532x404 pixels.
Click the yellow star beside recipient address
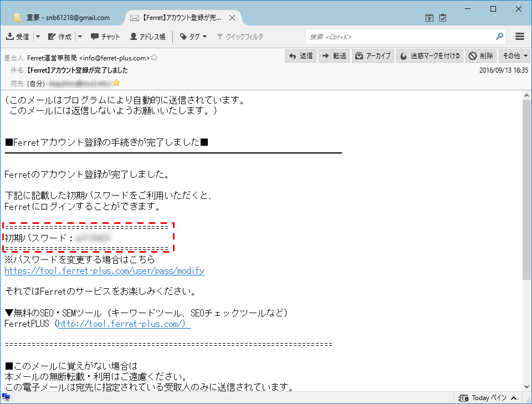click(116, 83)
